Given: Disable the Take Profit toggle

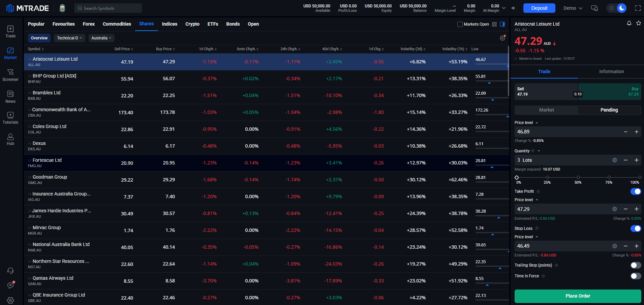Looking at the screenshot, I should tap(636, 191).
